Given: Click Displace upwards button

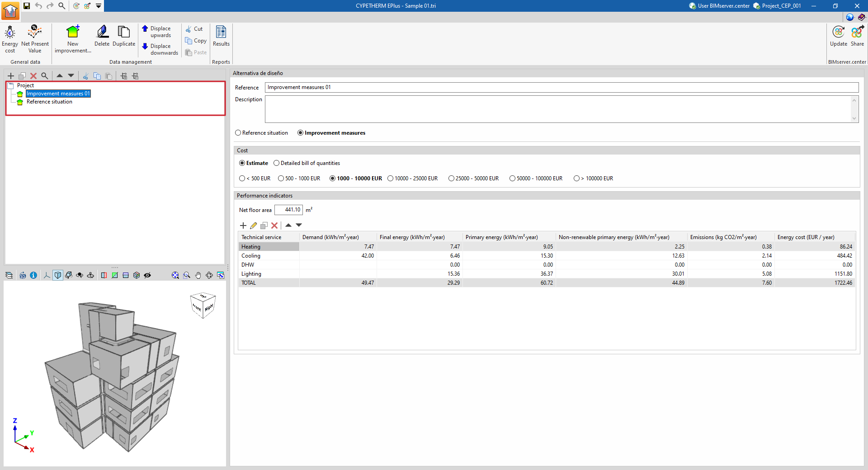Looking at the screenshot, I should tap(157, 32).
